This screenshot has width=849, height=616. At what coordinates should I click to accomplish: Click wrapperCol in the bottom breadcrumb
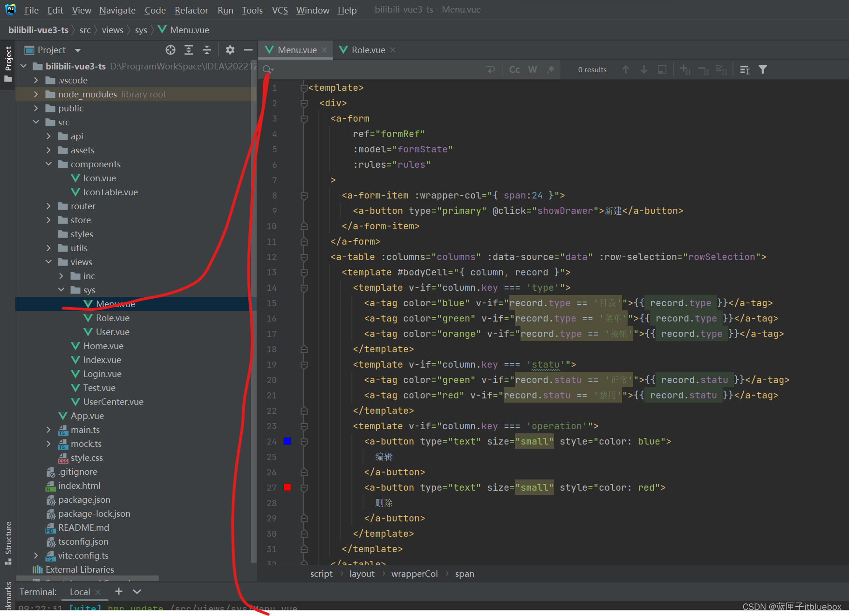click(414, 574)
